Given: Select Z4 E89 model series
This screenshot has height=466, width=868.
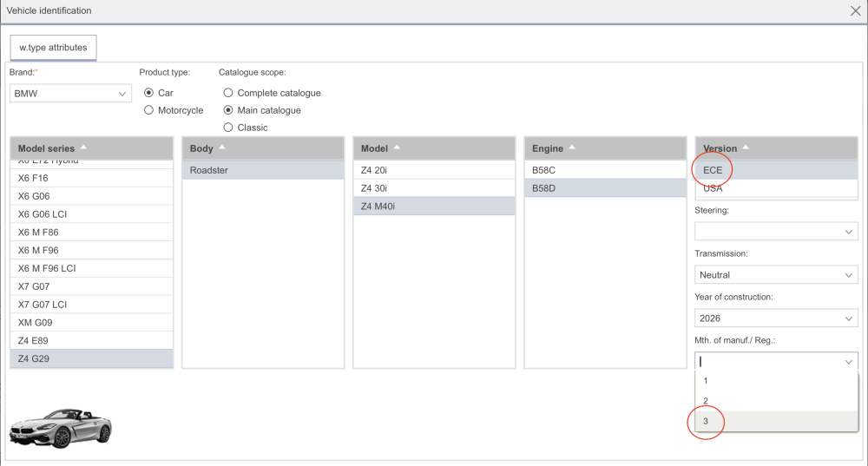Looking at the screenshot, I should click(91, 341).
